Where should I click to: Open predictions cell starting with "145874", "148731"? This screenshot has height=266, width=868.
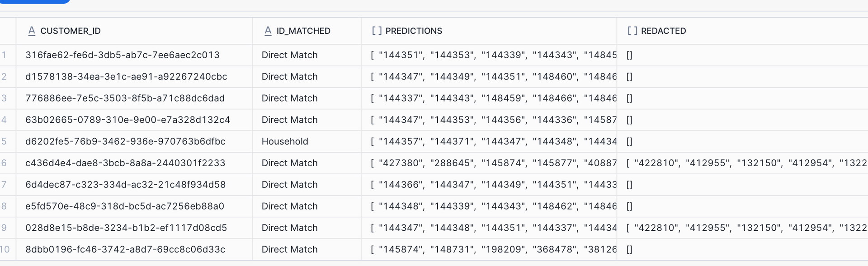coord(489,249)
